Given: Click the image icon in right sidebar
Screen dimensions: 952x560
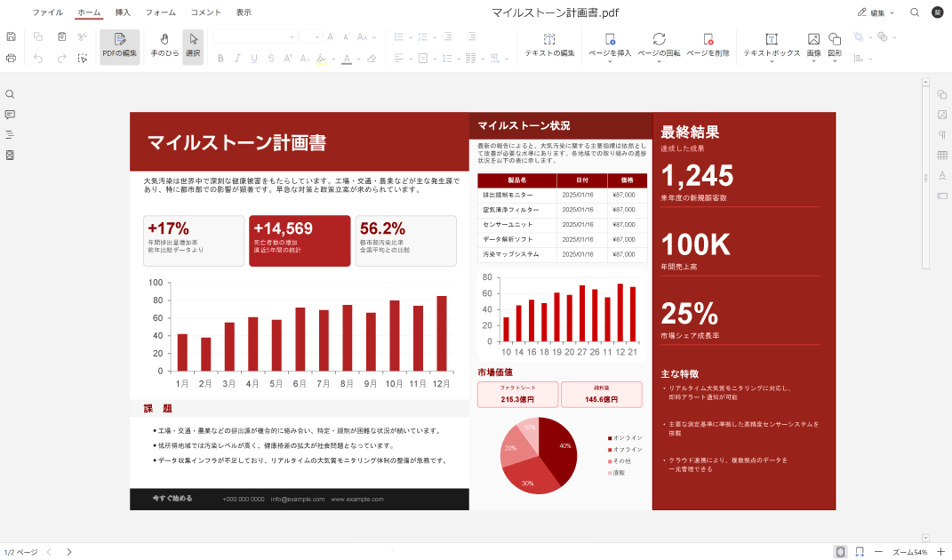Looking at the screenshot, I should point(942,115).
